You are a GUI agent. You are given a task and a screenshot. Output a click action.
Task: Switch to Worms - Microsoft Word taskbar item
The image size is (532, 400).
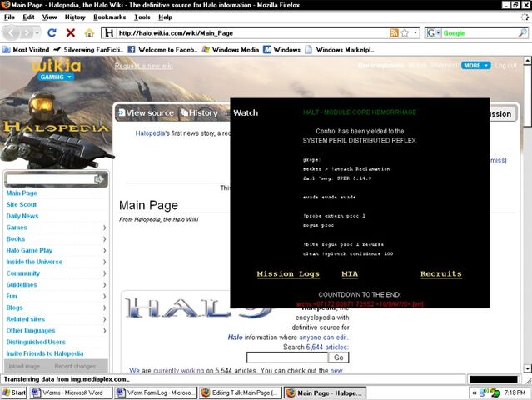(x=71, y=392)
